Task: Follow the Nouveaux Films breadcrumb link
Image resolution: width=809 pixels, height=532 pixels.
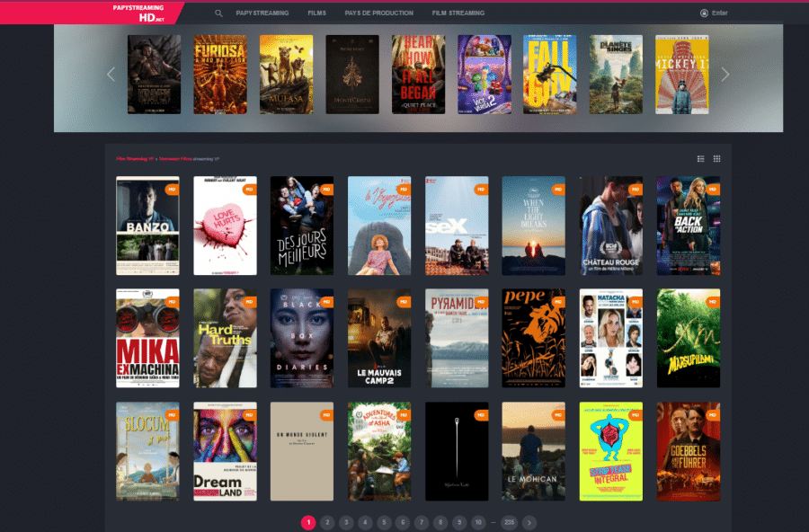Action: [175, 159]
